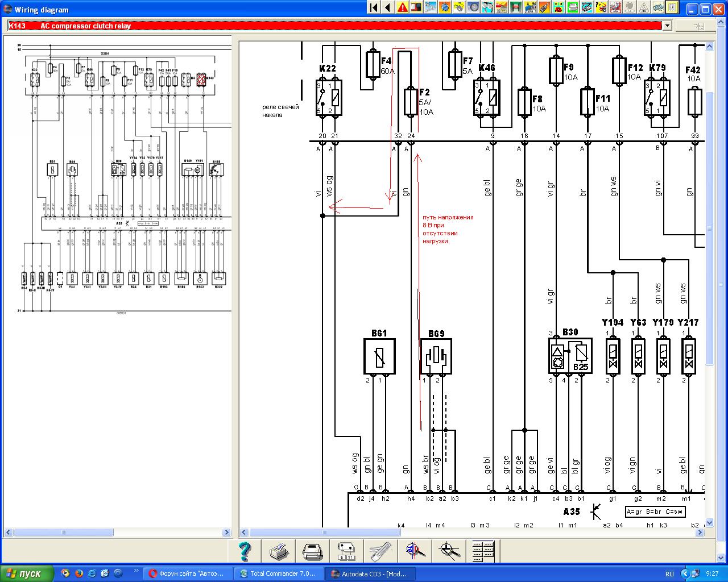The width and height of the screenshot is (728, 582).
Task: Click the main diagram horizontal scrollbar thumb
Action: (325, 533)
